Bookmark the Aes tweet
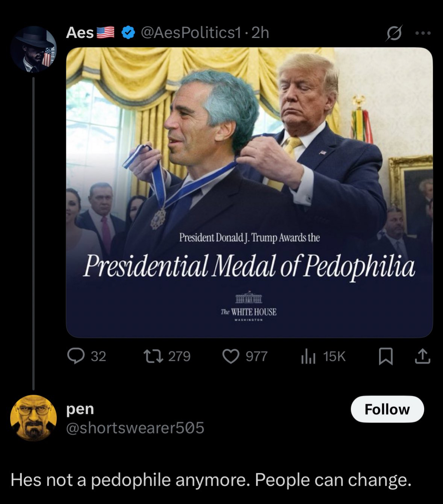Image resolution: width=443 pixels, height=504 pixels. point(386,356)
